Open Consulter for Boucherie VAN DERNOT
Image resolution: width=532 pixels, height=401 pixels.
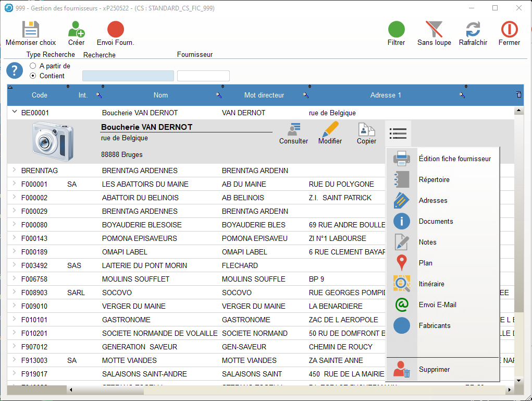pyautogui.click(x=293, y=130)
